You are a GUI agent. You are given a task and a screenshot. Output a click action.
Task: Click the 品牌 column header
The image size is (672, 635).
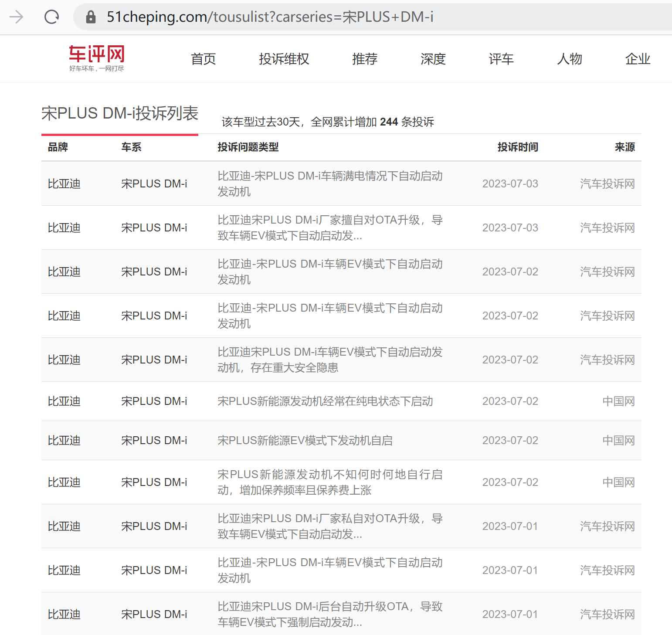58,147
